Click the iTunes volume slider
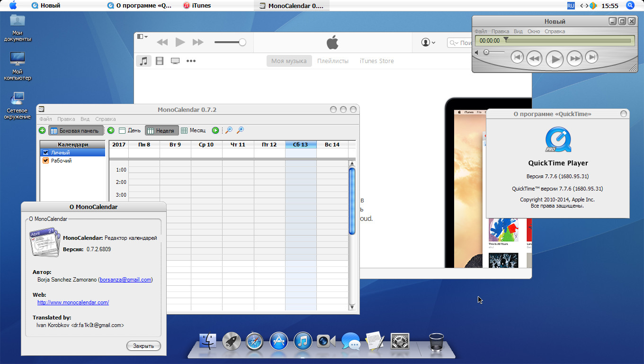644x364 pixels. 230,42
